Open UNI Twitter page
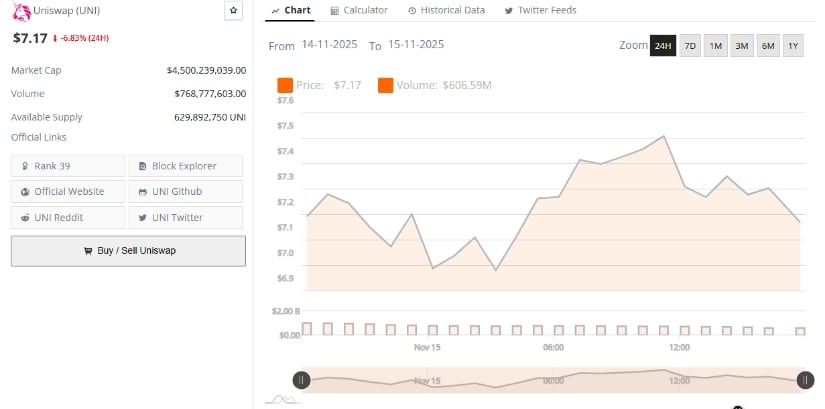Image resolution: width=825 pixels, height=409 pixels. pos(185,217)
